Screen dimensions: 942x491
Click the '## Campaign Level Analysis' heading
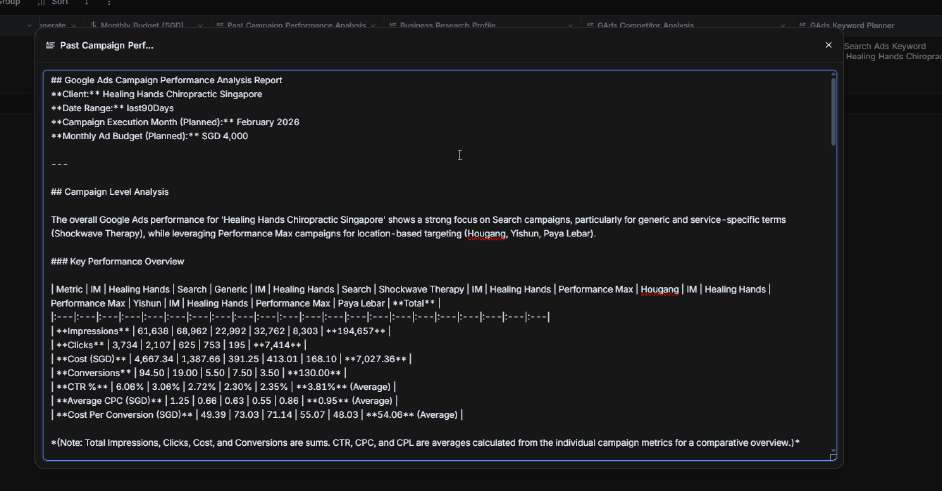point(109,192)
